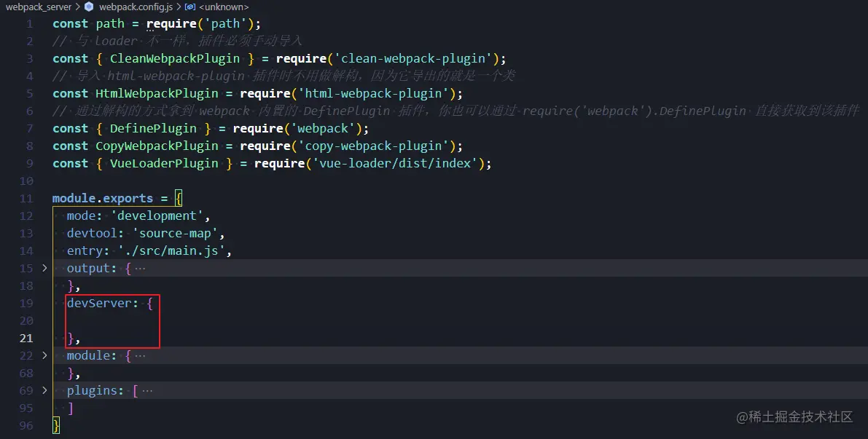The height and width of the screenshot is (439, 868).
Task: Click closing bracket on line 95
Action: (x=70, y=408)
